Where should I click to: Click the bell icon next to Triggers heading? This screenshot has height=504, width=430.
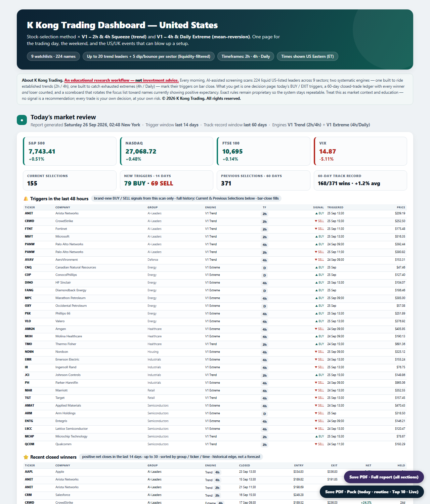point(26,199)
